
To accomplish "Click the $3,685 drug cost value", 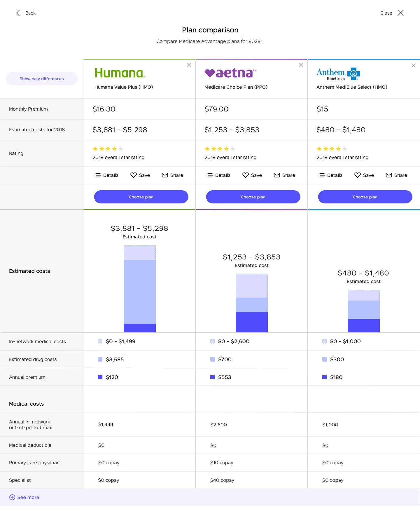I will pyautogui.click(x=115, y=360).
